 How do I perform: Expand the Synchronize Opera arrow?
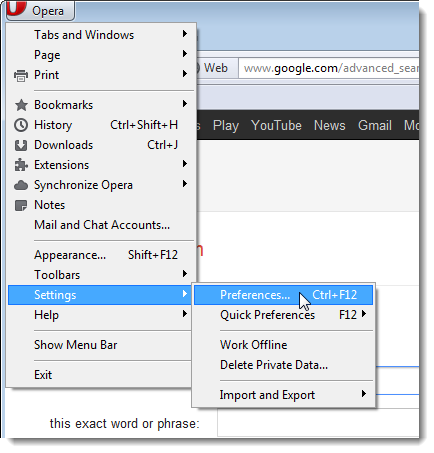click(x=185, y=184)
